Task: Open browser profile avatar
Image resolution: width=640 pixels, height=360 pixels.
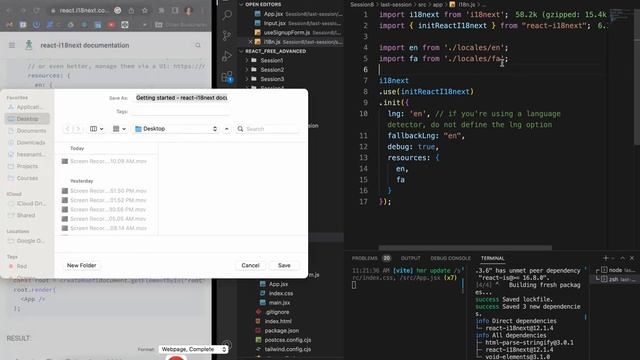Action: [189, 11]
